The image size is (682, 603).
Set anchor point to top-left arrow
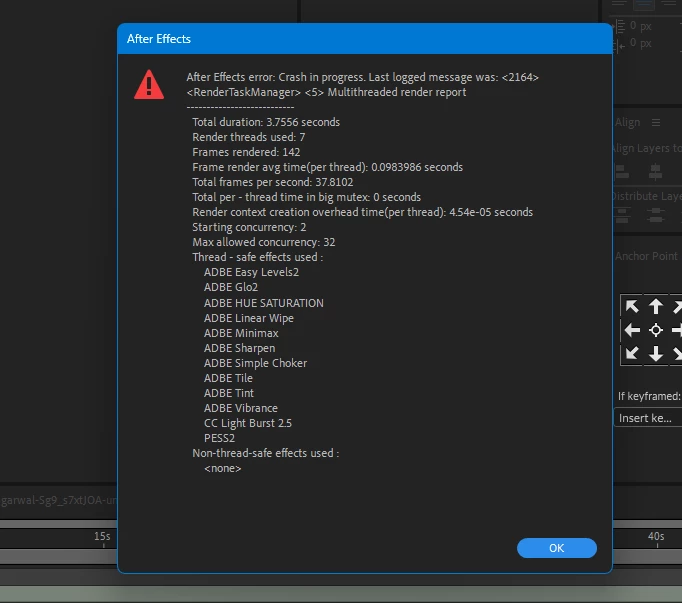click(632, 306)
